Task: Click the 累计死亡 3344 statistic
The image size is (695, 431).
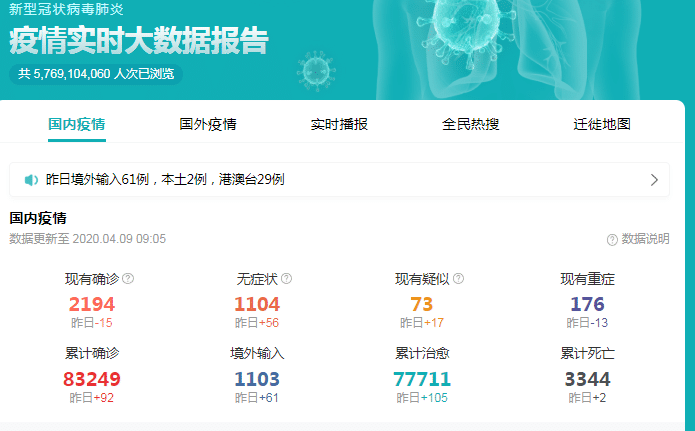Action: [x=587, y=379]
